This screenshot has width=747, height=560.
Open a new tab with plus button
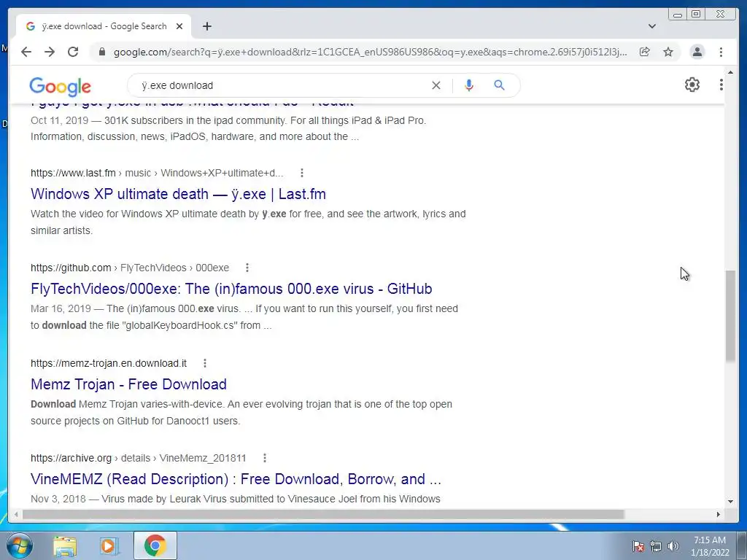click(x=206, y=26)
